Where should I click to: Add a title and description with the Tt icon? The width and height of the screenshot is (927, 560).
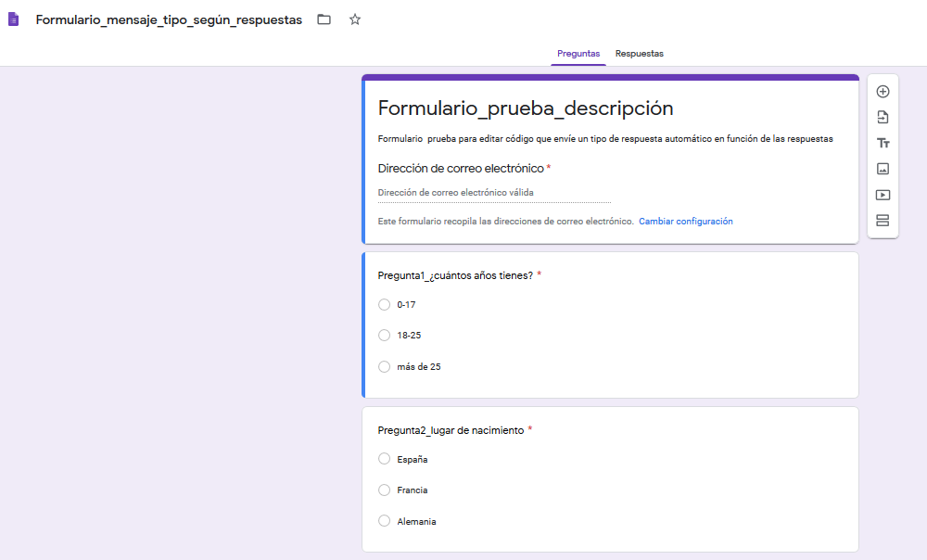pos(883,143)
